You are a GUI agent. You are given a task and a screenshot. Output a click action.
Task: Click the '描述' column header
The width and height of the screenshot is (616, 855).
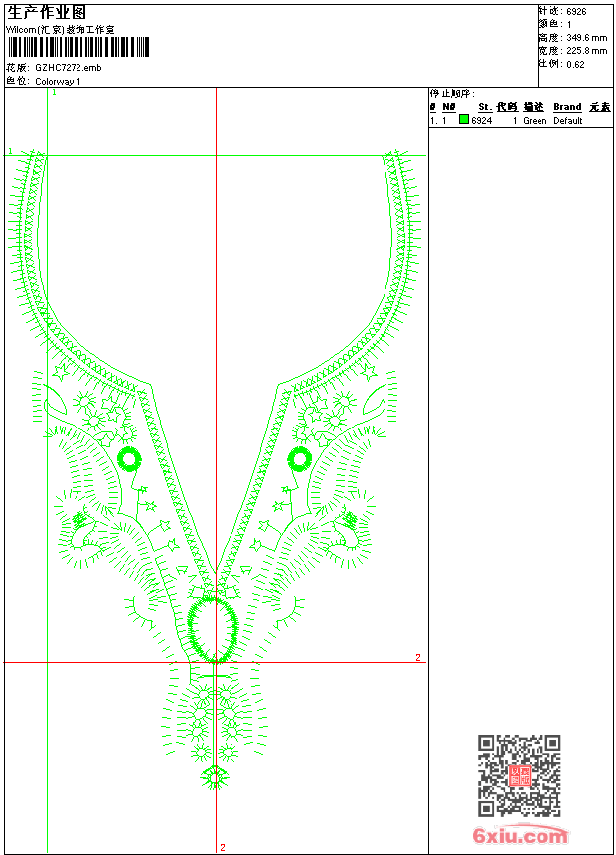[534, 107]
